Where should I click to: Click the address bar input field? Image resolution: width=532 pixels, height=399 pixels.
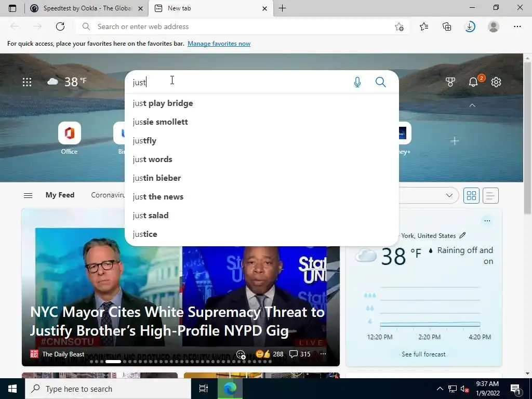(243, 27)
